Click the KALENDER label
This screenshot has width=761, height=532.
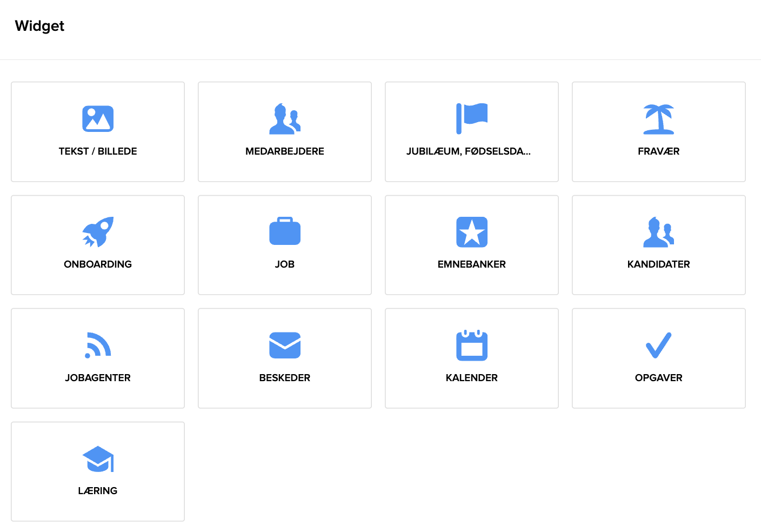pyautogui.click(x=472, y=378)
